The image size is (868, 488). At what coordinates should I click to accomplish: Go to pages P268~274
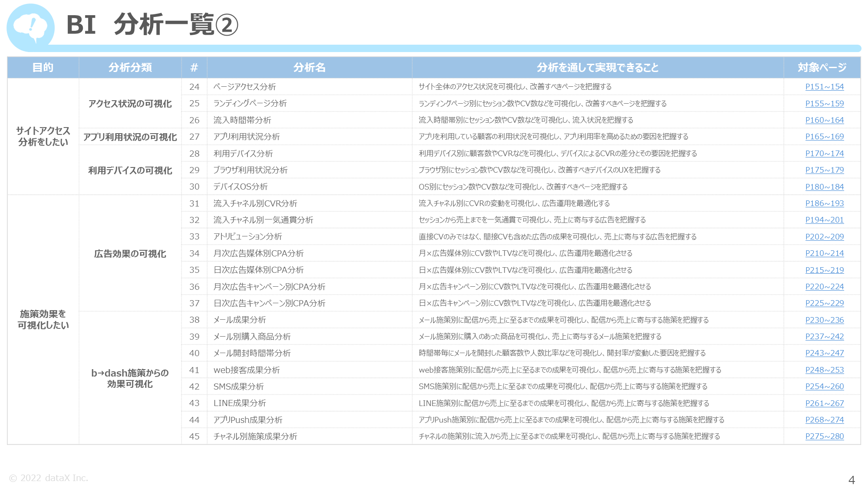[824, 420]
